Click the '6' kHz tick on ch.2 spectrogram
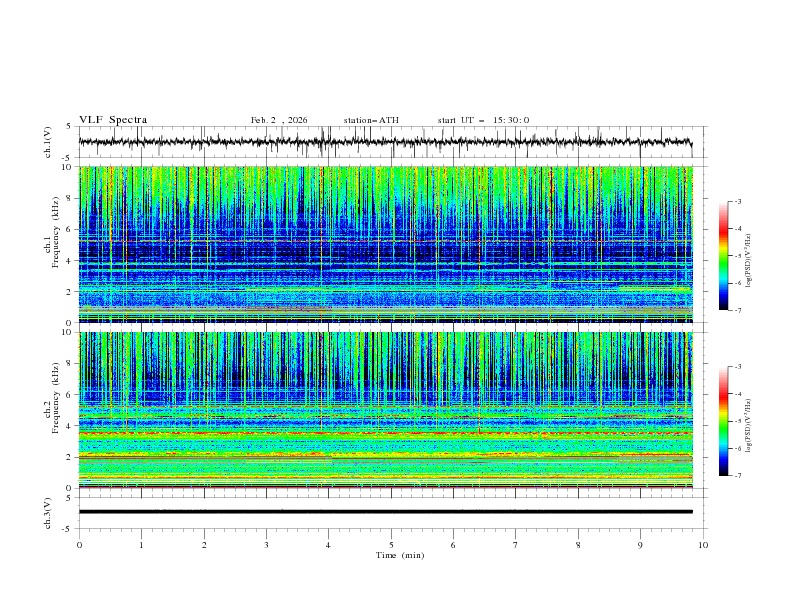 tap(71, 395)
